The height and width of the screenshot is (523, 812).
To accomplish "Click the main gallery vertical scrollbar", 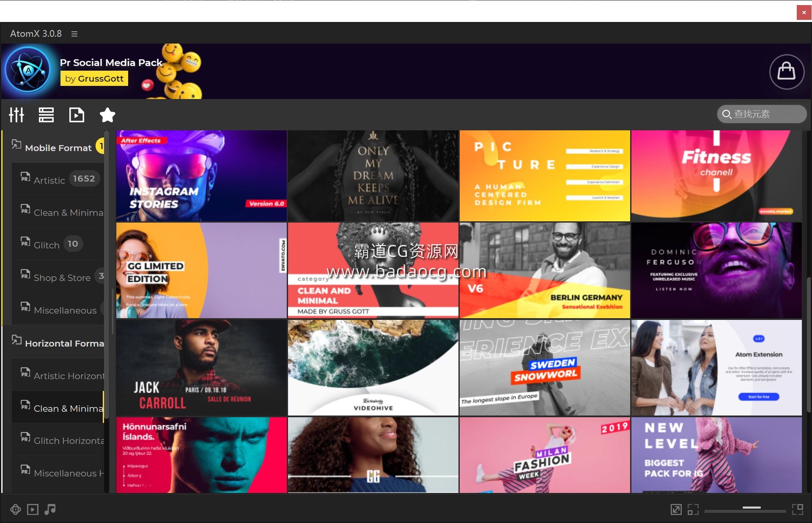I will pyautogui.click(x=808, y=345).
